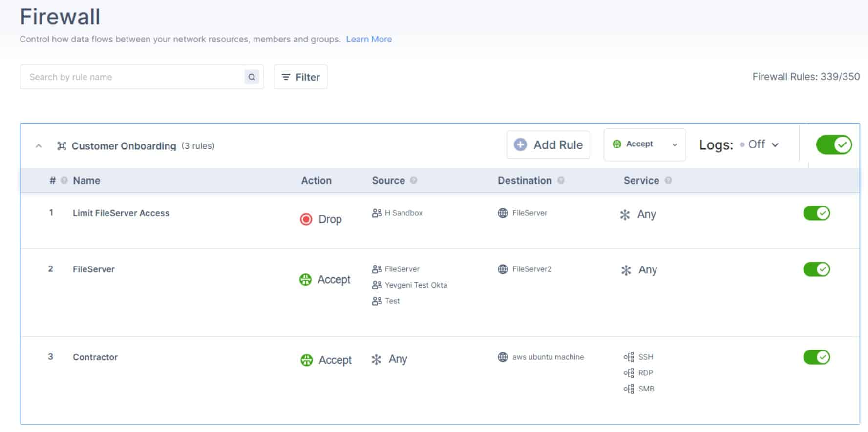
Task: Click the Firewall Rules 339/350 counter
Action: pyautogui.click(x=806, y=77)
